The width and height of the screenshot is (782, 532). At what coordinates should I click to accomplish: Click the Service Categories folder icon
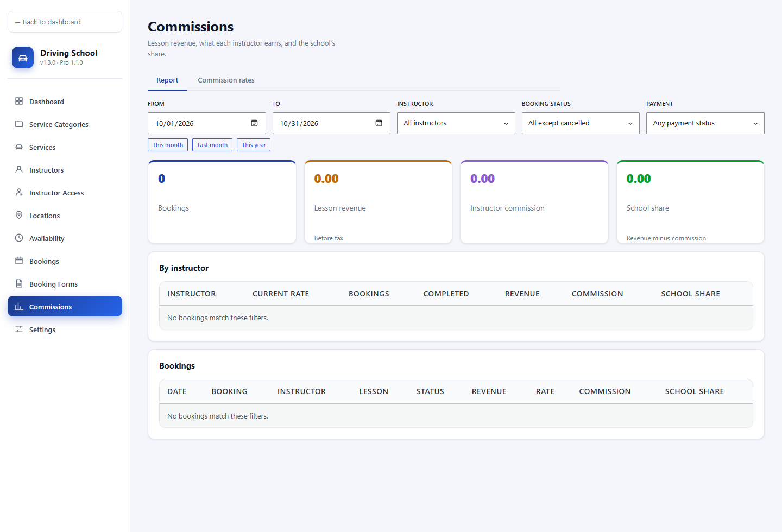click(x=19, y=124)
